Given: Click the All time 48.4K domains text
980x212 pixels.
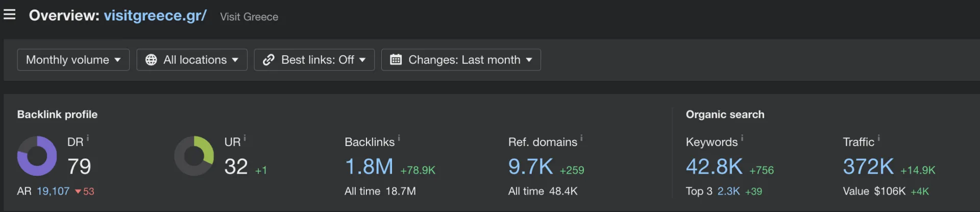Looking at the screenshot, I should [543, 191].
